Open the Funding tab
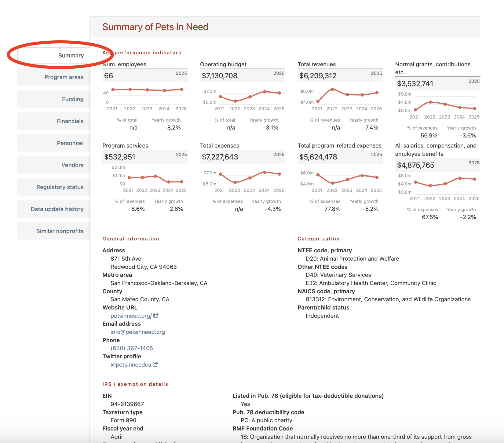Screen dimensions: 504x443 coord(54,99)
